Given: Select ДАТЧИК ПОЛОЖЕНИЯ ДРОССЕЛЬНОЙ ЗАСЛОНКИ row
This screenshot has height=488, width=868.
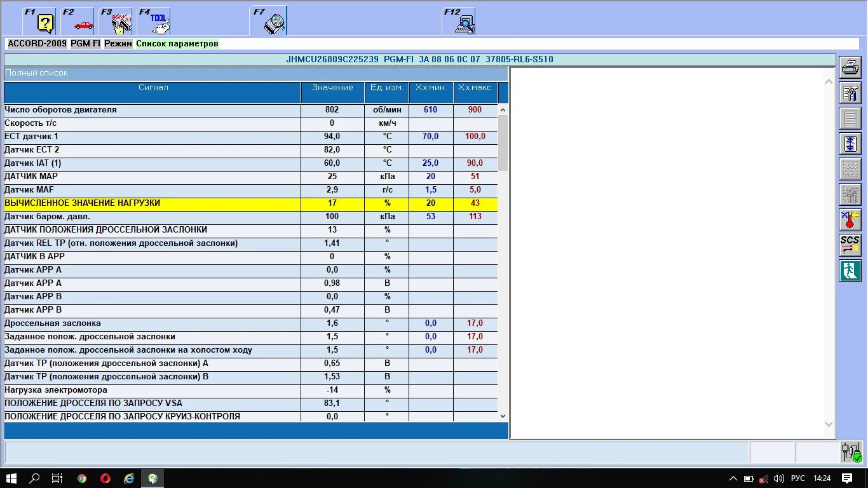Looking at the screenshot, I should pyautogui.click(x=251, y=230).
